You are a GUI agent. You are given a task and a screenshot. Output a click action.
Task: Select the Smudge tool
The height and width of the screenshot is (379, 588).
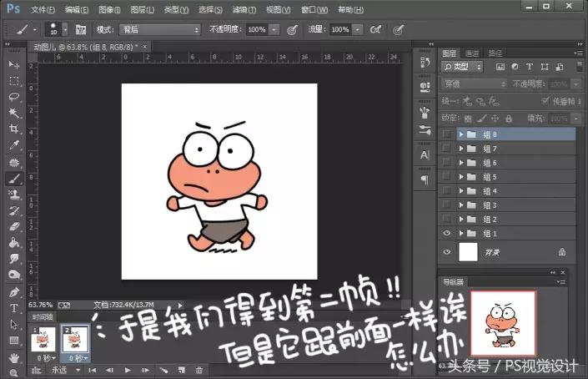pyautogui.click(x=14, y=259)
